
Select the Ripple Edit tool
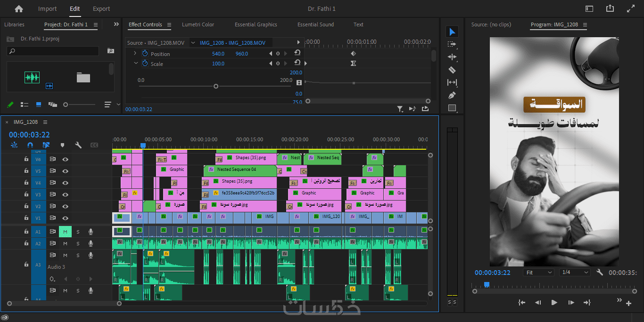[452, 57]
